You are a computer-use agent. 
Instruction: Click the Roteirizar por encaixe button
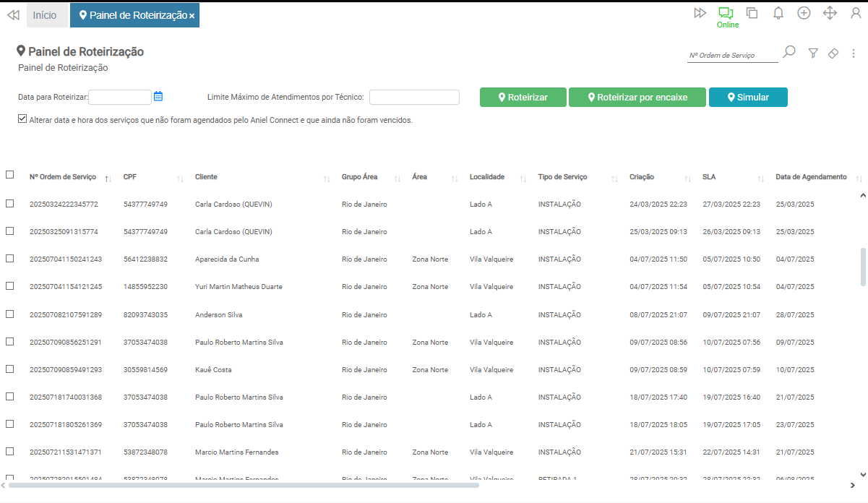[637, 98]
